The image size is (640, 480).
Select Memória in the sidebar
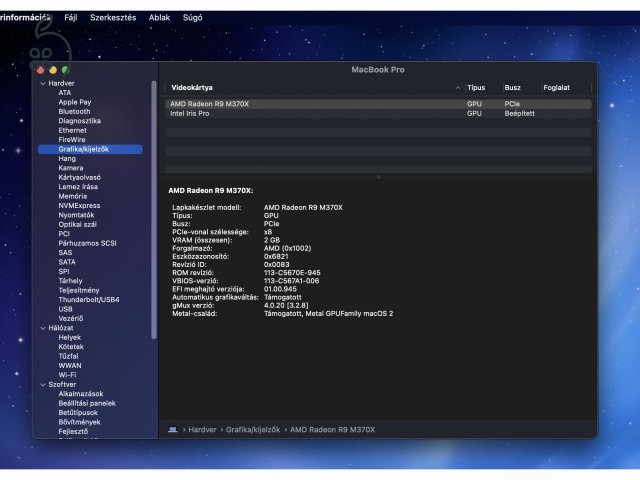pyautogui.click(x=73, y=196)
